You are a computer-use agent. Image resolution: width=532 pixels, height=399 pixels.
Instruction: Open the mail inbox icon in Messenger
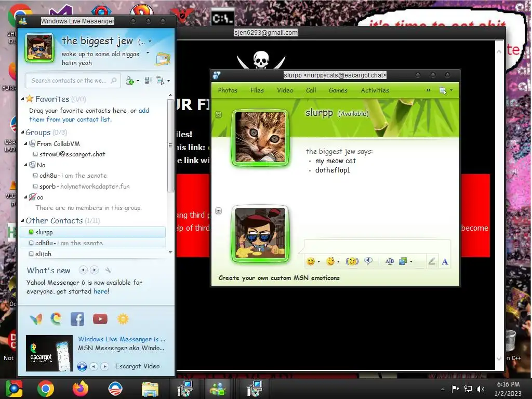(x=163, y=59)
